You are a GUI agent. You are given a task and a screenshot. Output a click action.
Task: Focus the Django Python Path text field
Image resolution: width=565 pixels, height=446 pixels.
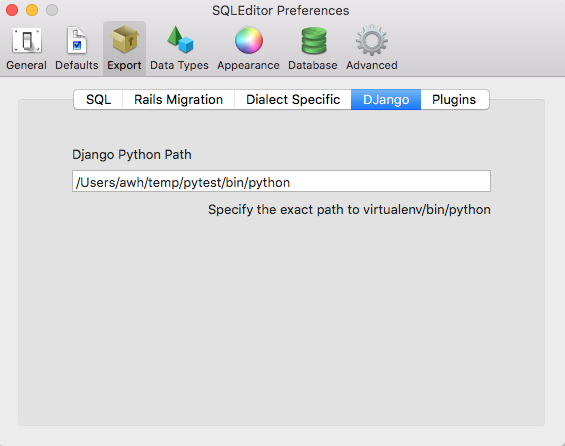(281, 181)
